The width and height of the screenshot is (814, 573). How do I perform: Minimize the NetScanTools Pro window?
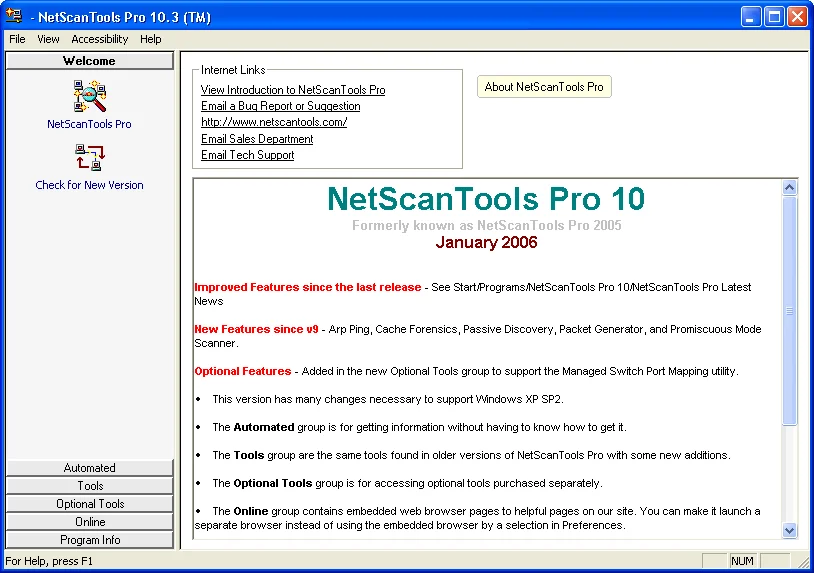[x=750, y=17]
